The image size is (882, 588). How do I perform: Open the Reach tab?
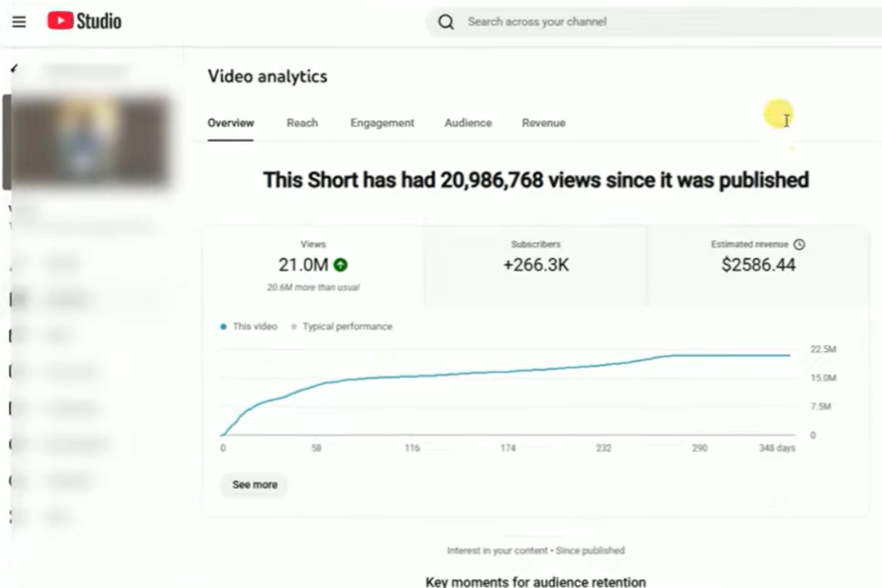tap(302, 123)
